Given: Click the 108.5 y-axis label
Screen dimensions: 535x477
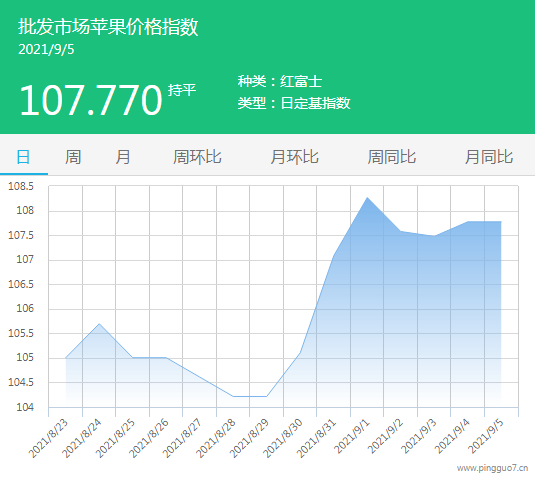Looking at the screenshot, I should click(21, 186).
